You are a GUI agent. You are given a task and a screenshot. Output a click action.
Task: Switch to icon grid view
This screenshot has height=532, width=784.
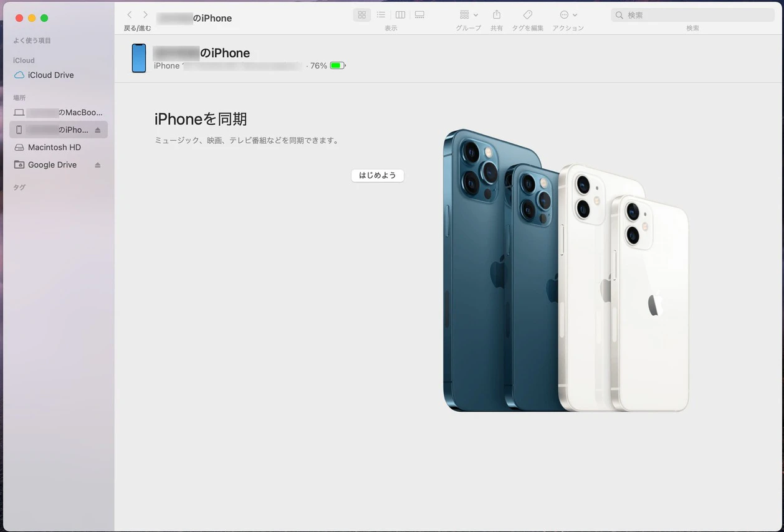361,15
